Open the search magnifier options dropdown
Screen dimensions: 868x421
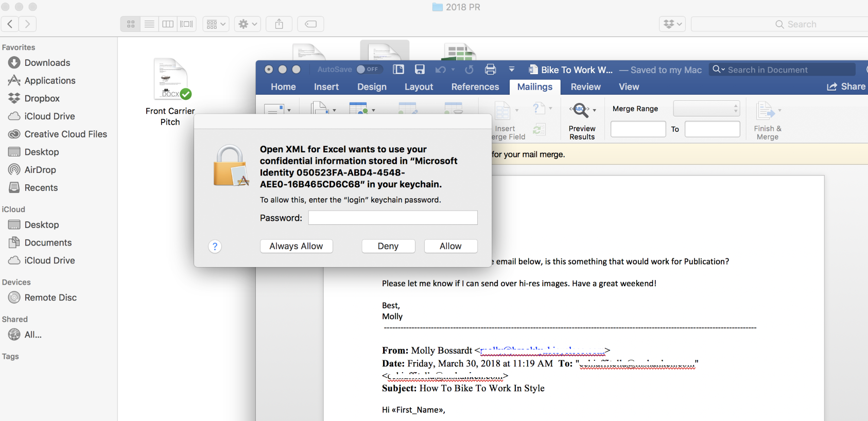tap(719, 69)
